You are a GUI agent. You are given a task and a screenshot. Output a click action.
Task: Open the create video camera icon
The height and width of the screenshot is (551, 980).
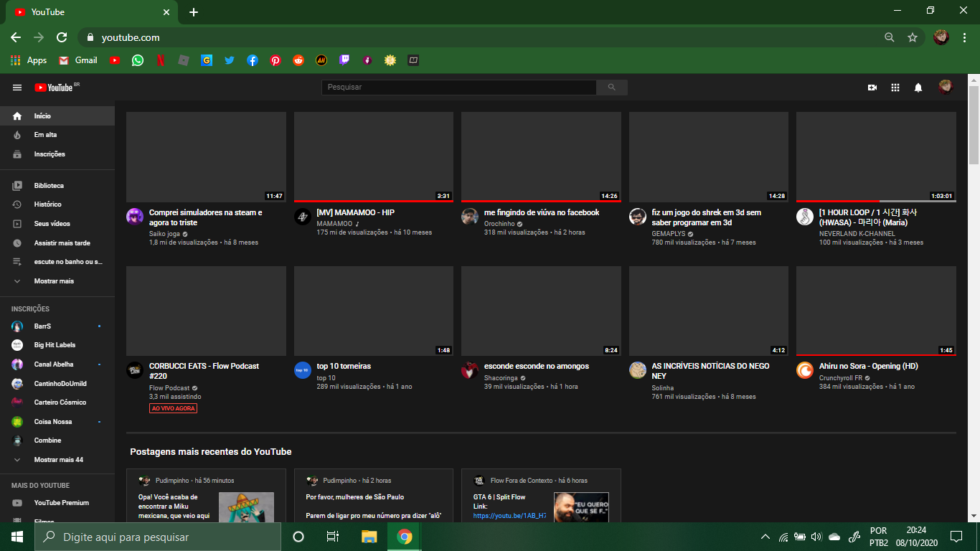(x=872, y=88)
